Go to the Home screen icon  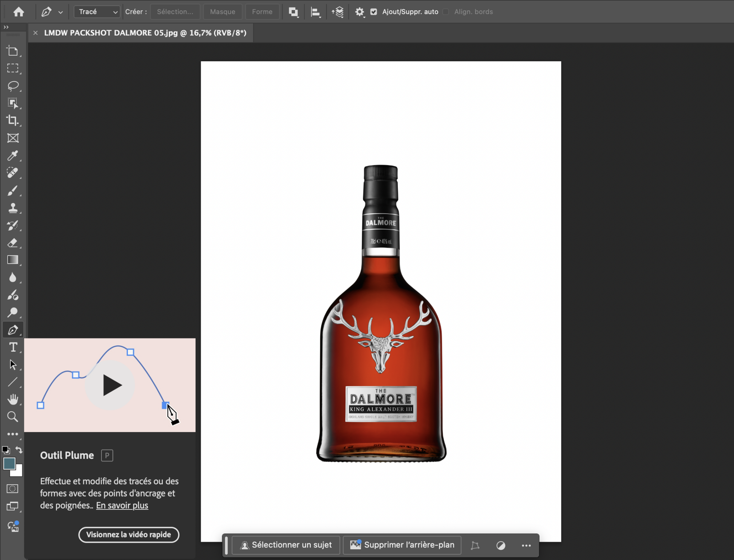(19, 12)
